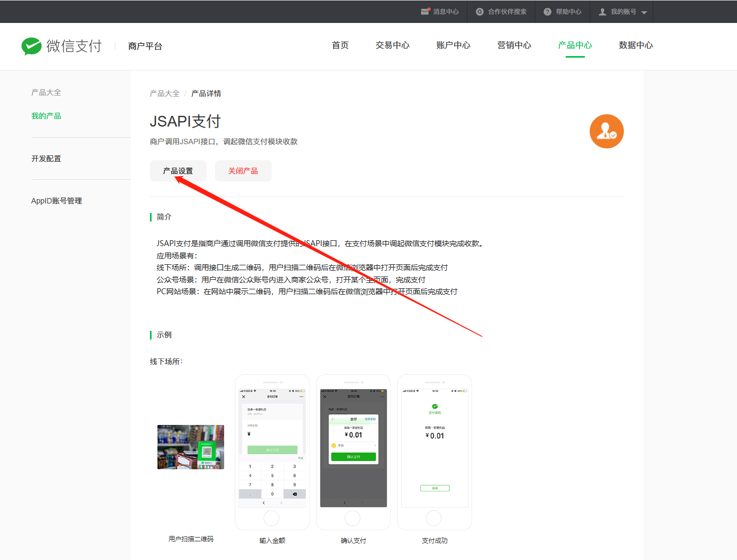The image size is (737, 560).
Task: Click the store QR code photo thumbnail
Action: pos(191,447)
